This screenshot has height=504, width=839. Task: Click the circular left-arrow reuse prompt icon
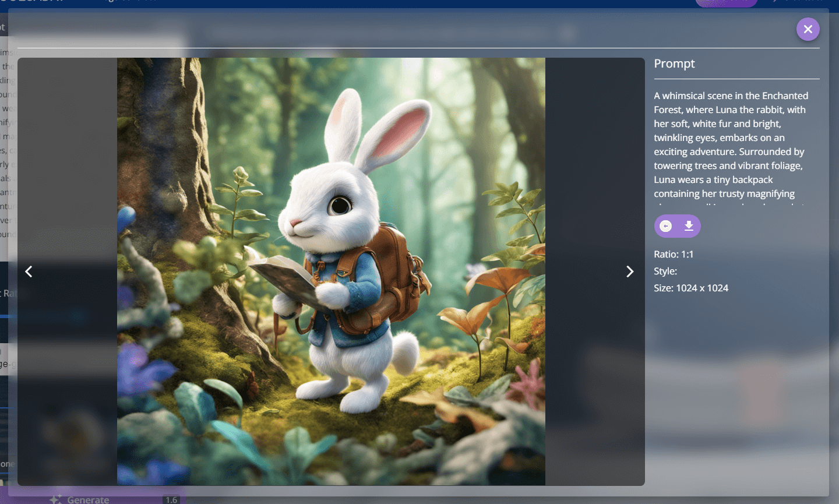click(665, 226)
